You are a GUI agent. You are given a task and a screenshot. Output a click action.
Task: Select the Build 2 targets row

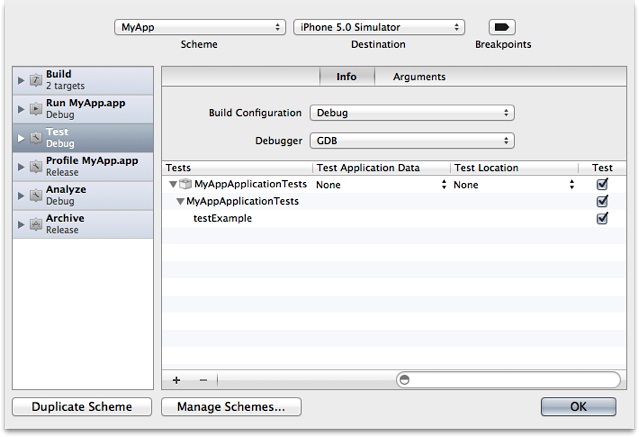point(83,80)
